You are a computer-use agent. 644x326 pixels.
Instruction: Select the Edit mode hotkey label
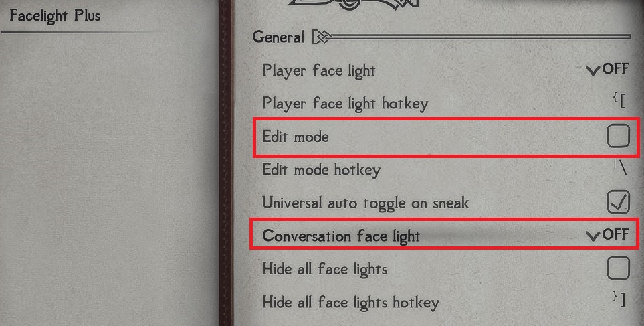(321, 170)
